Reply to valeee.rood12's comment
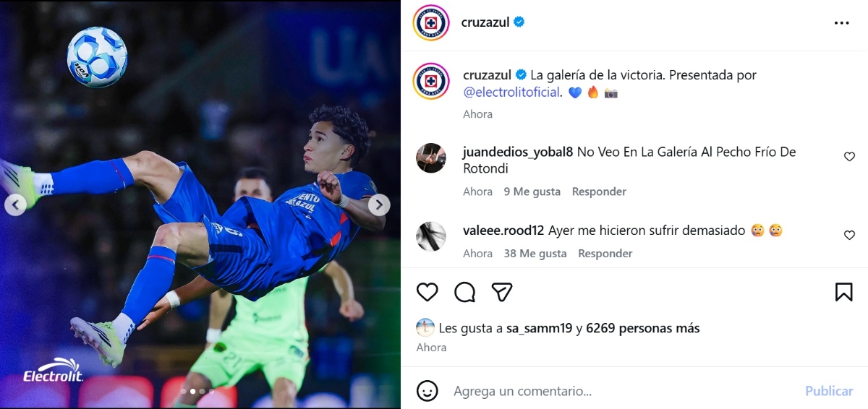 [605, 254]
